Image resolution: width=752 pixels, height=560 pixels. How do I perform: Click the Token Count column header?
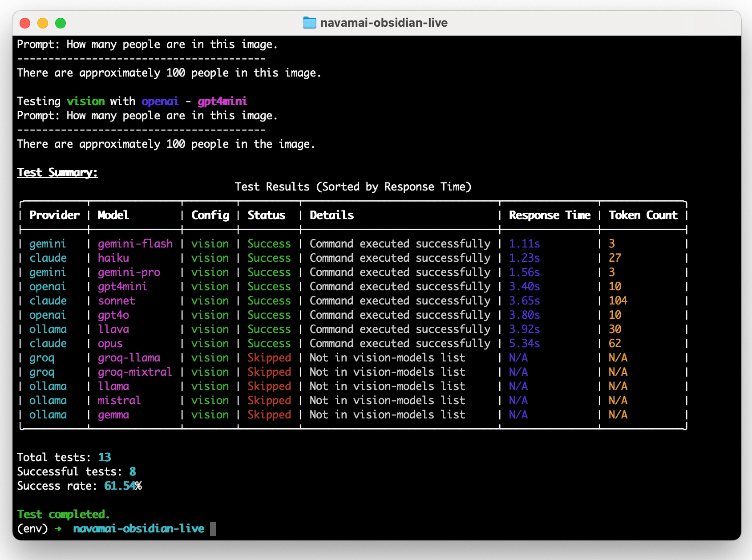[643, 215]
